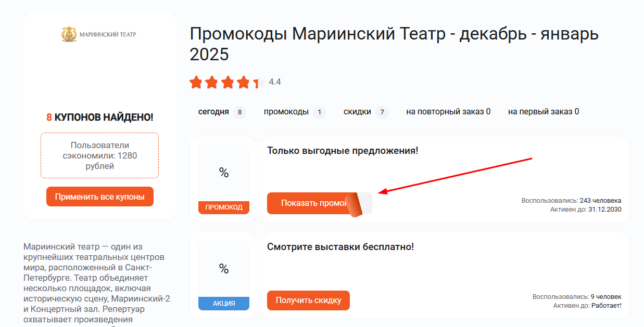Click the Mariinsky Theatre logo
Screen dimensions: 644x327
[x=99, y=33]
